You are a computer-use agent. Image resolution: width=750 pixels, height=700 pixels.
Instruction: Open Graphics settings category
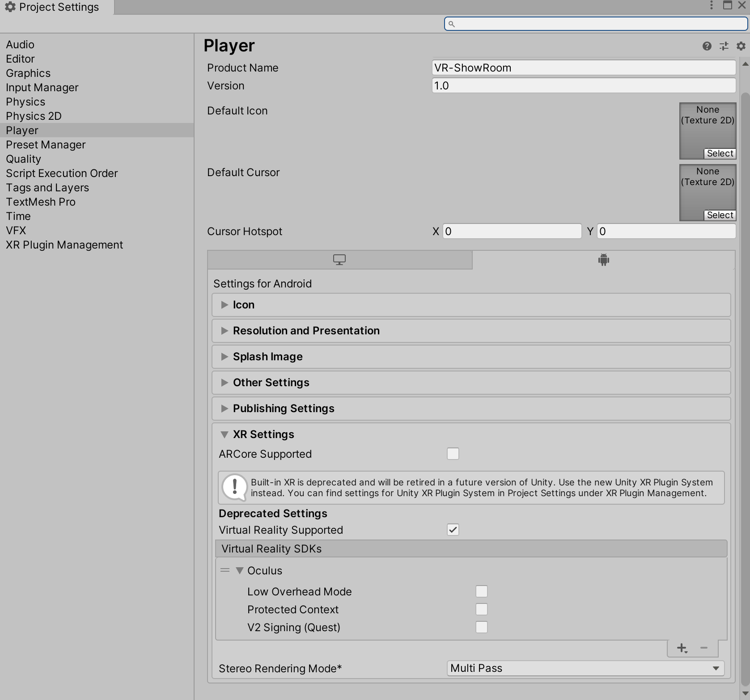pyautogui.click(x=97, y=73)
